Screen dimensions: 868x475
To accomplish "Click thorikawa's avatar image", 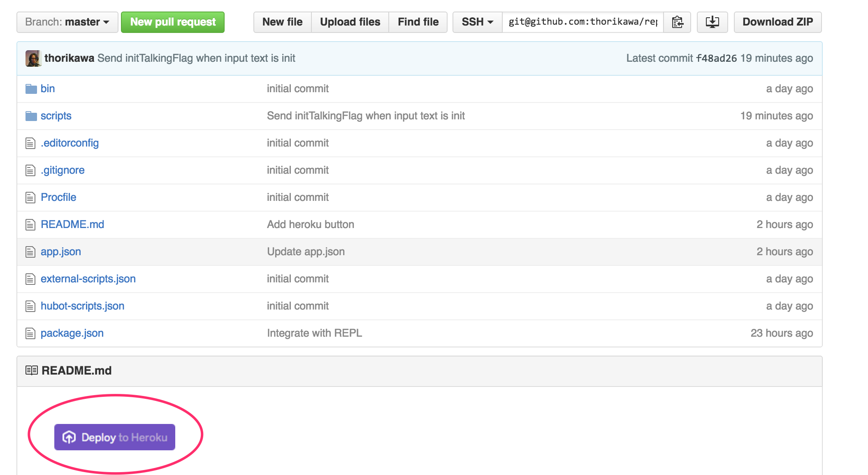I will pyautogui.click(x=33, y=58).
